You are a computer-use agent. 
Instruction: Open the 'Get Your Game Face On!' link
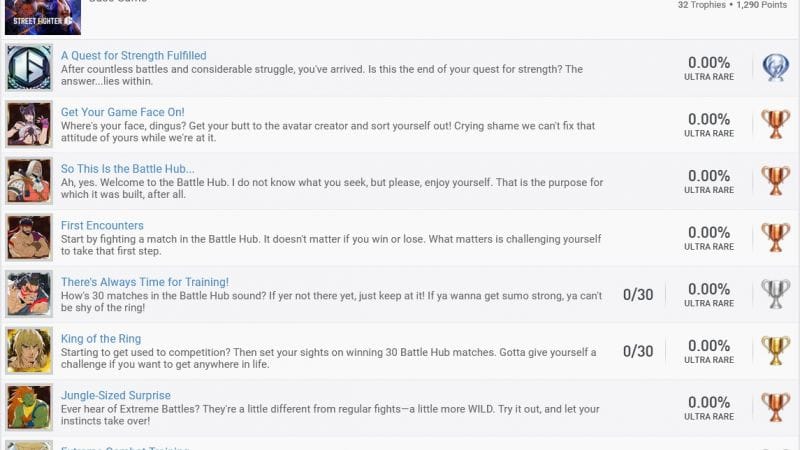(x=122, y=112)
